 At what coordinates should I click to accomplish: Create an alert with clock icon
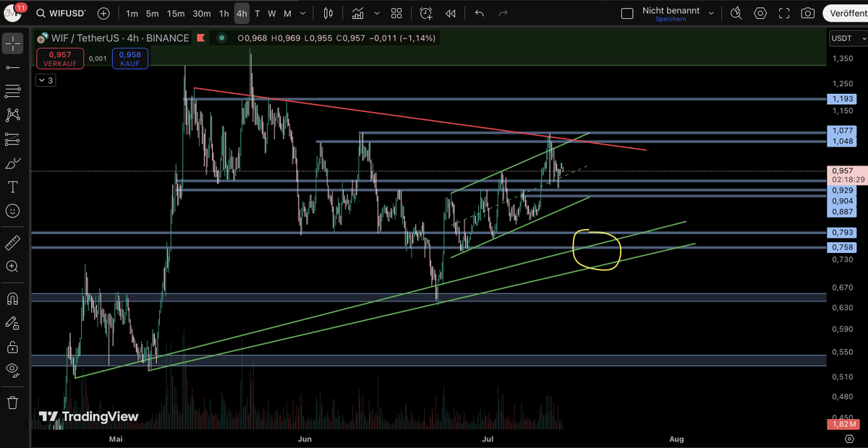pos(426,13)
